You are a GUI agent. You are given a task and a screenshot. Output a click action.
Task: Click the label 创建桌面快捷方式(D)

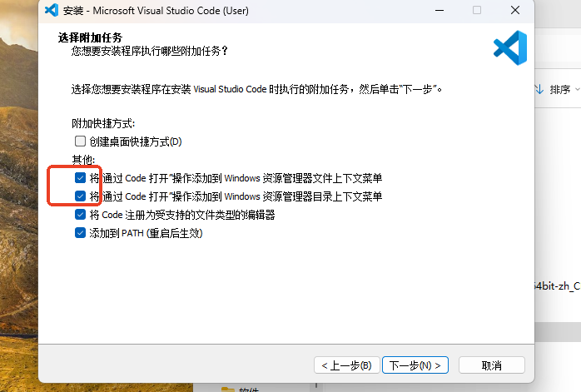tap(136, 141)
